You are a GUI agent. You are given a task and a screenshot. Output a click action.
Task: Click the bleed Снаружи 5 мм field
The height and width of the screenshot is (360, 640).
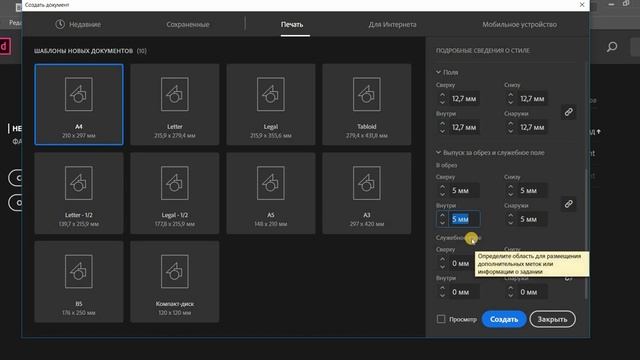click(532, 219)
